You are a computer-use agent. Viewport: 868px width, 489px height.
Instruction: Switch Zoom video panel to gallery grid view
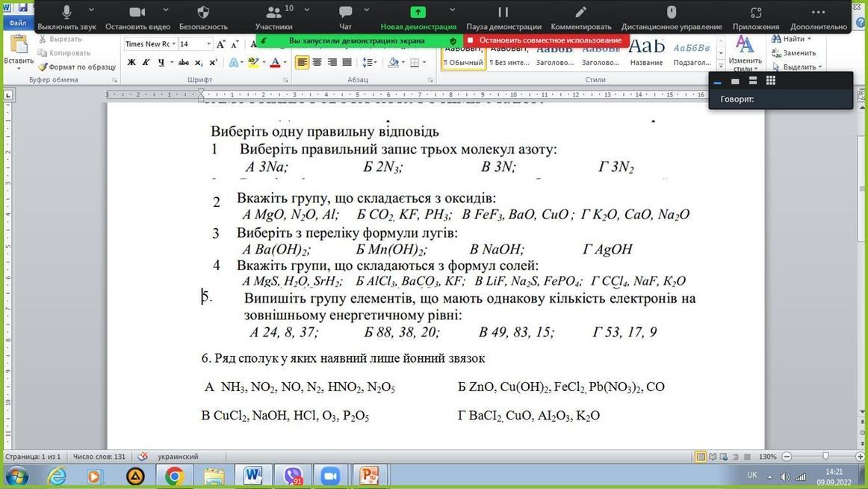(771, 81)
